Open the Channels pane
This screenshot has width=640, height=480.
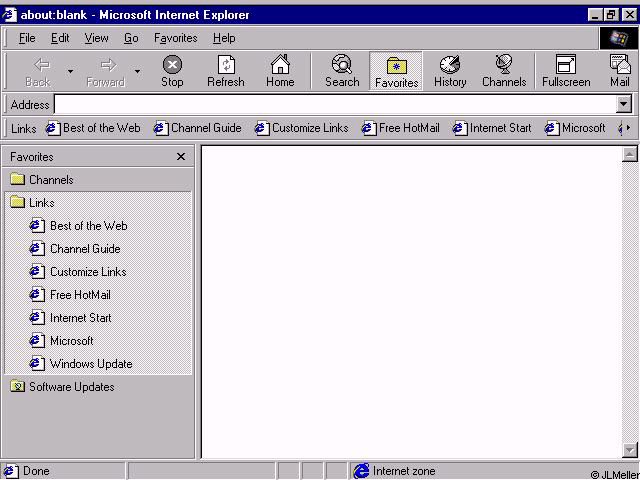504,72
